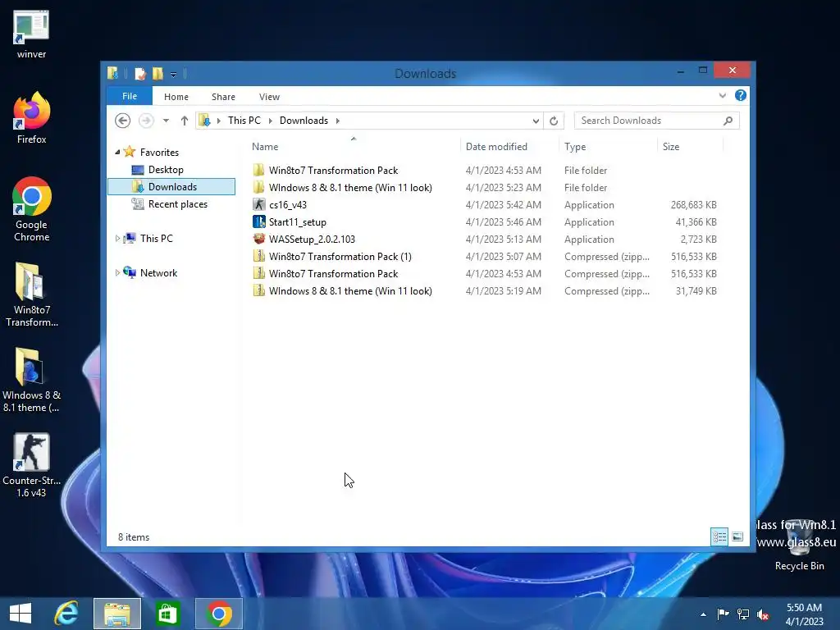Click This PC in the address breadcrumb
This screenshot has height=630, width=840.
tap(244, 121)
